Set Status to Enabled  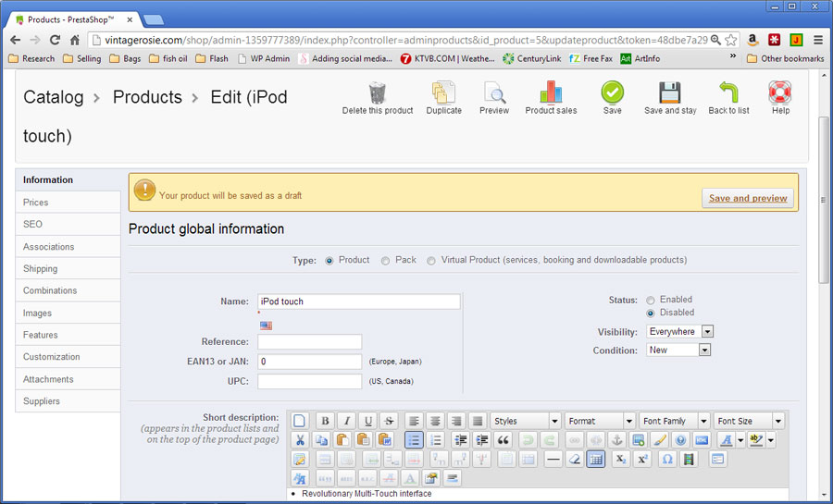pyautogui.click(x=651, y=301)
